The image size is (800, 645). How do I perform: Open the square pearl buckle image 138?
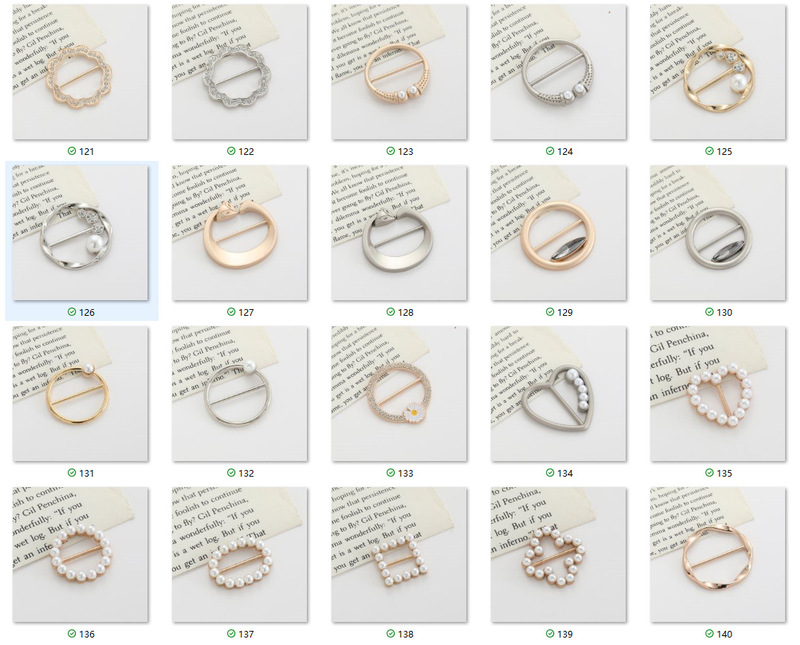click(x=399, y=555)
